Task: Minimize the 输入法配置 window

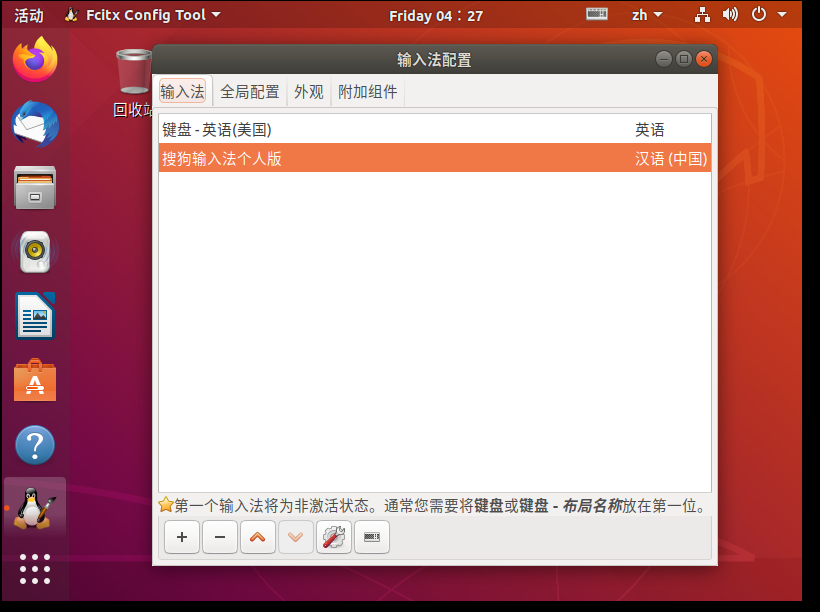Action: coord(664,59)
